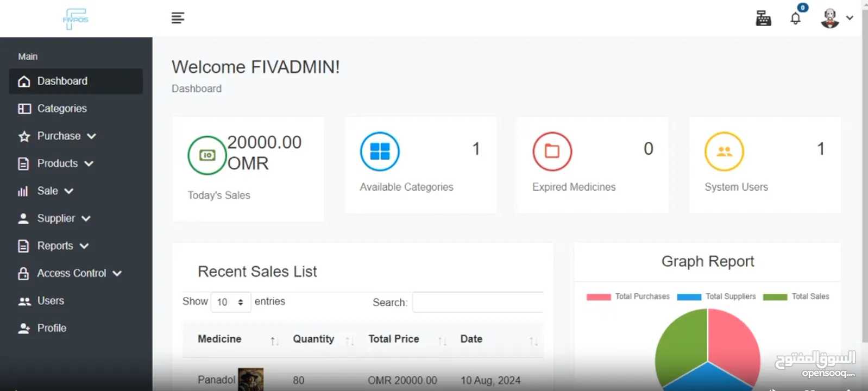Open the POS cash register icon
Screen dimensions: 868x391
[763, 18]
